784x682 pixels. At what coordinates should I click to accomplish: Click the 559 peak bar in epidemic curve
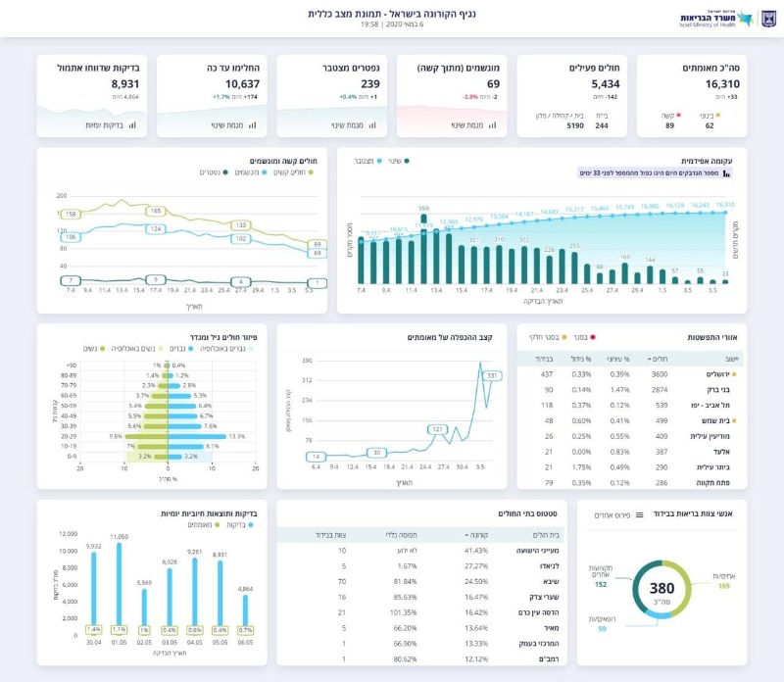coord(423,249)
